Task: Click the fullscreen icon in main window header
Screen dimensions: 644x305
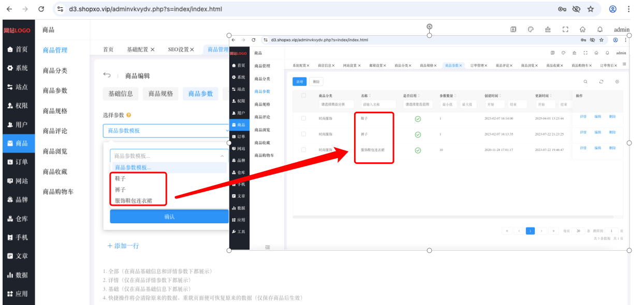Action: pyautogui.click(x=565, y=29)
